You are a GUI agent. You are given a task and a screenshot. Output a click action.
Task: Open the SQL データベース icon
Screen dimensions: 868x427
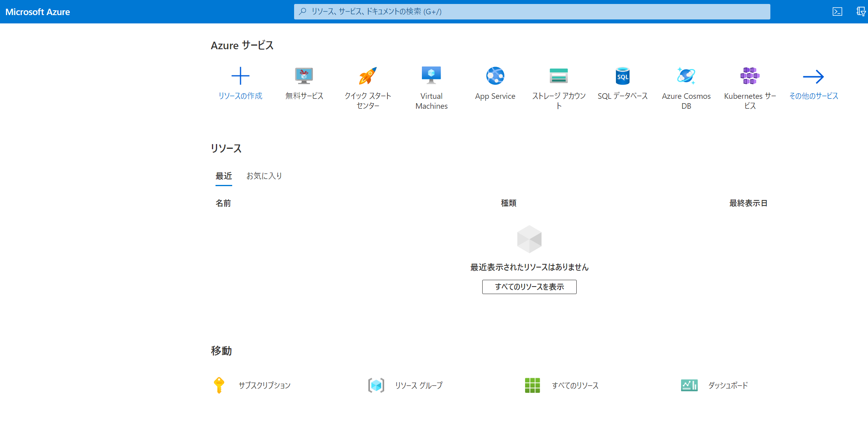pyautogui.click(x=623, y=76)
